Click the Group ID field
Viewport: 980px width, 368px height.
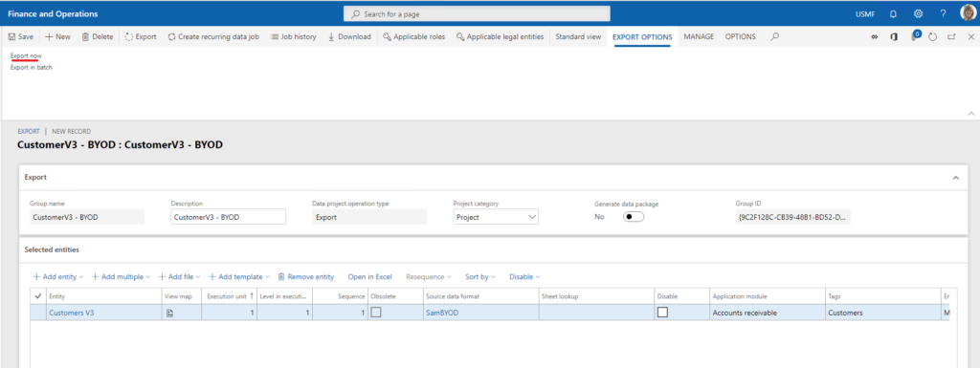(793, 217)
